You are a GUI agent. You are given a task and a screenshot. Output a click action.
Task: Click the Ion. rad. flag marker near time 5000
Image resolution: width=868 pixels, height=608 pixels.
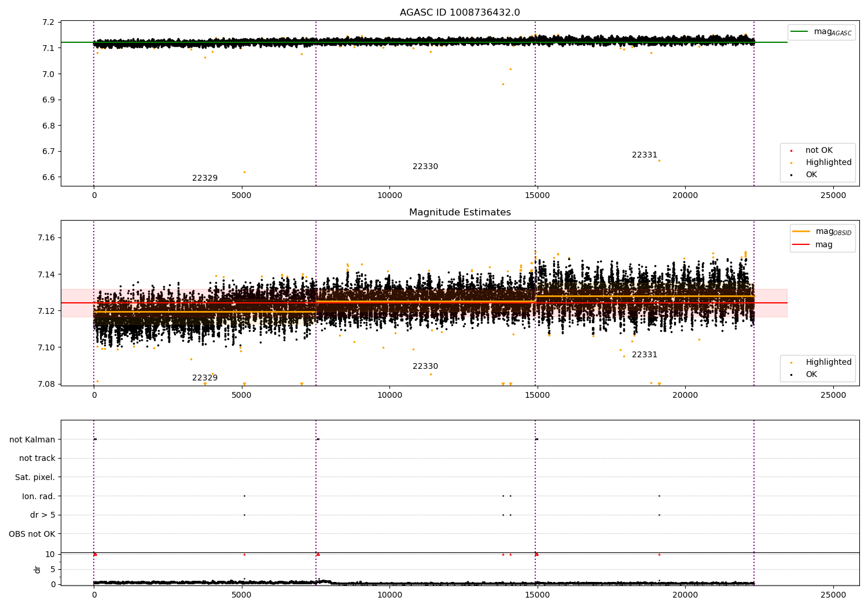(x=244, y=496)
